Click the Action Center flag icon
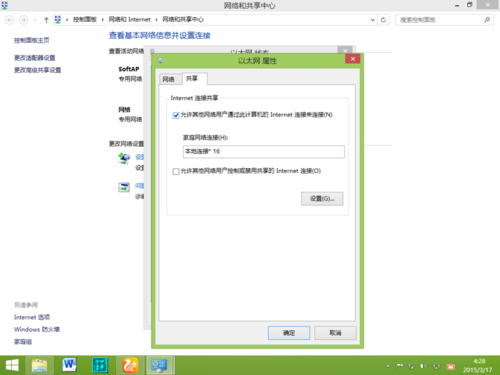 pos(399,366)
